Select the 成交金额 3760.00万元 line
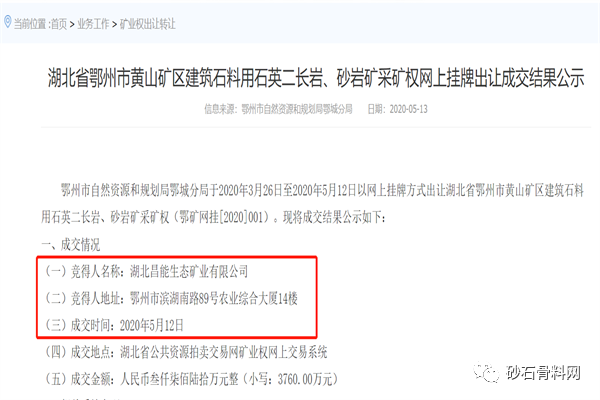This screenshot has height=400, width=600. click(192, 379)
